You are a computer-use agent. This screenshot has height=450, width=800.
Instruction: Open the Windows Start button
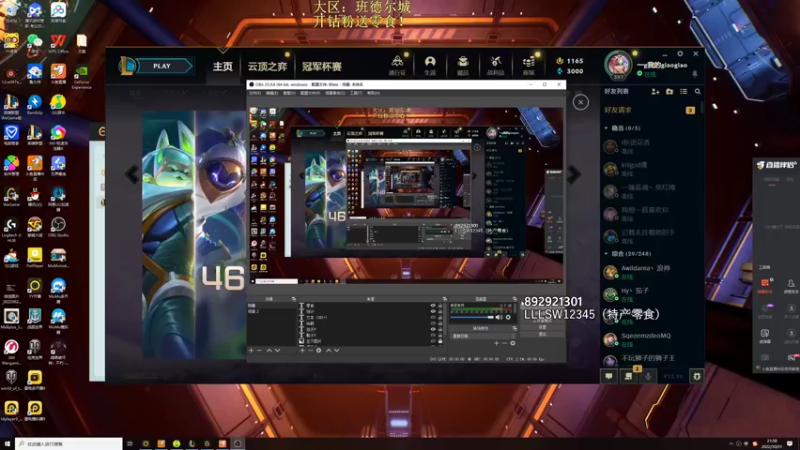click(7, 444)
